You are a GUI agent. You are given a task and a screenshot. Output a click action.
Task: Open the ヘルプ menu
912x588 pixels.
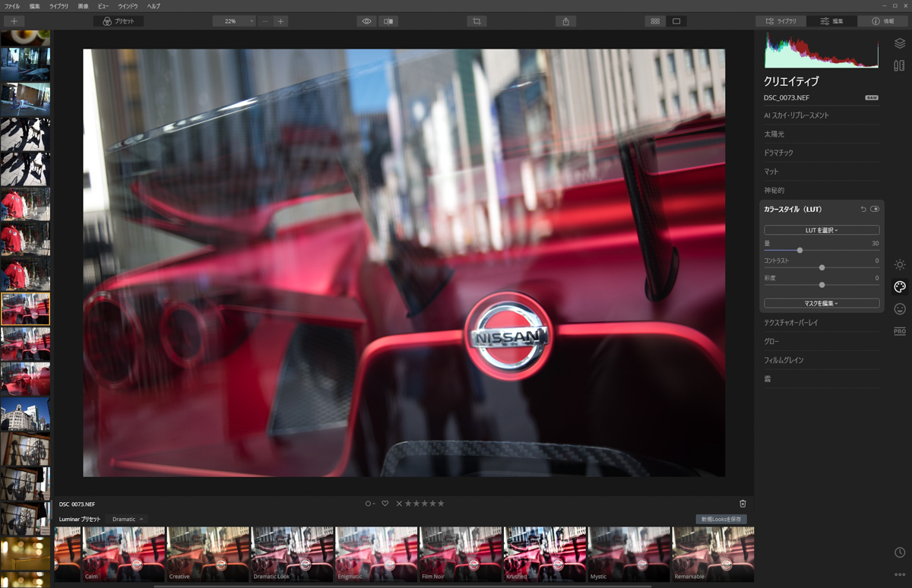pyautogui.click(x=154, y=6)
